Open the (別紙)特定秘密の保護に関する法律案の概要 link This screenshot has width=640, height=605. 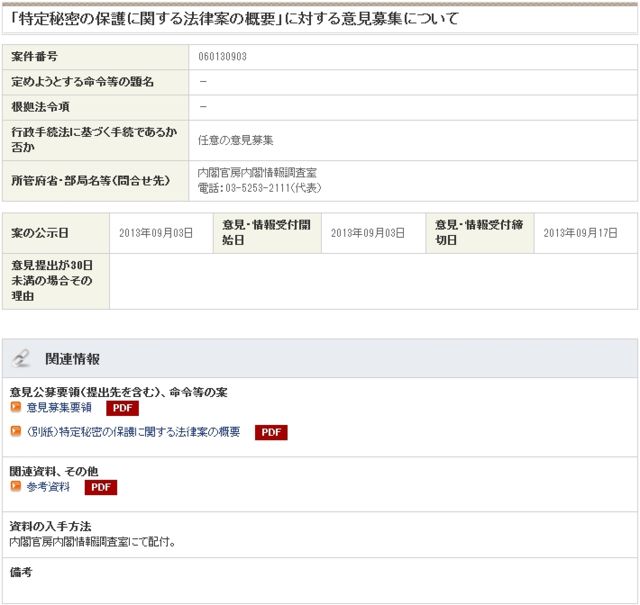coord(133,432)
